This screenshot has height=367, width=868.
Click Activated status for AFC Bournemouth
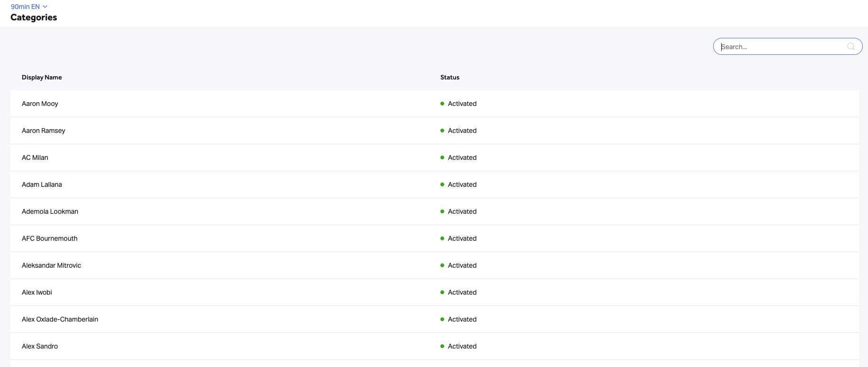tap(458, 238)
